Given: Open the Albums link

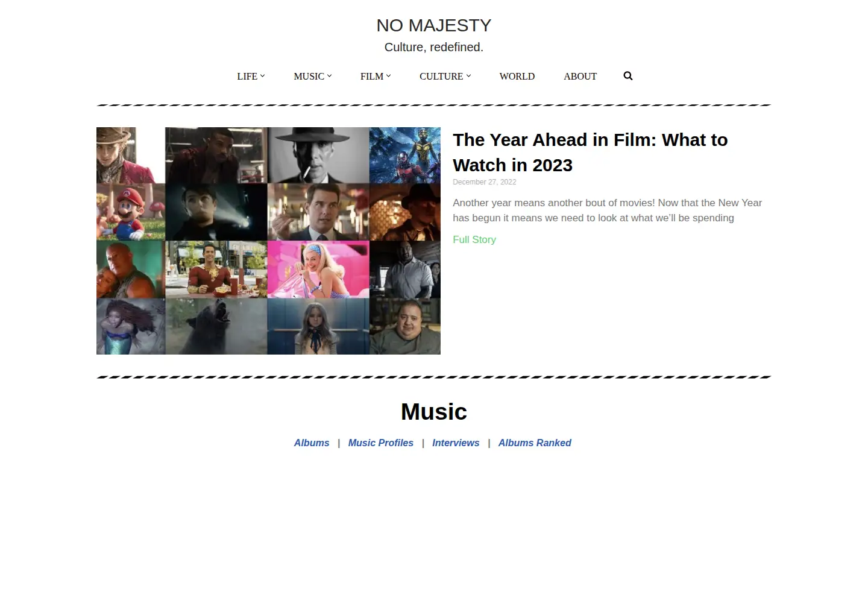Looking at the screenshot, I should coord(312,443).
